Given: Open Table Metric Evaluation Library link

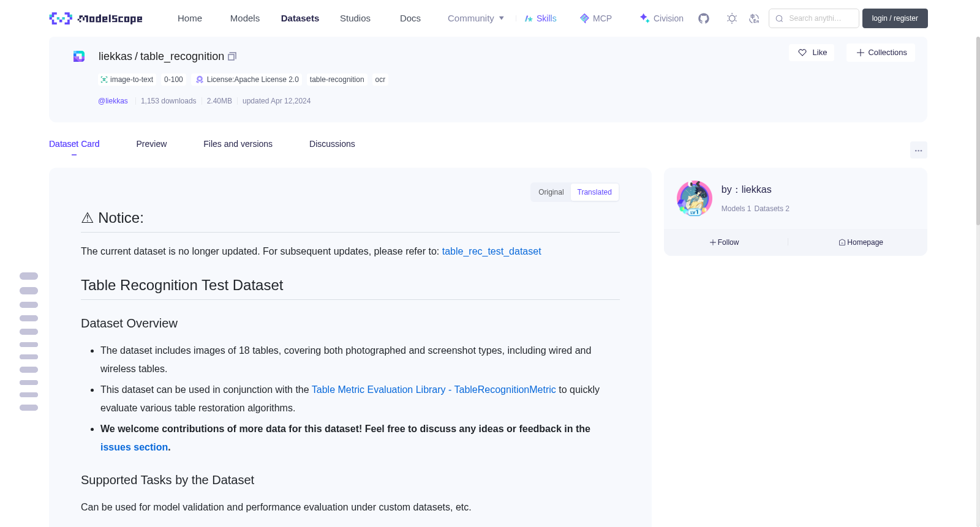Looking at the screenshot, I should [434, 389].
